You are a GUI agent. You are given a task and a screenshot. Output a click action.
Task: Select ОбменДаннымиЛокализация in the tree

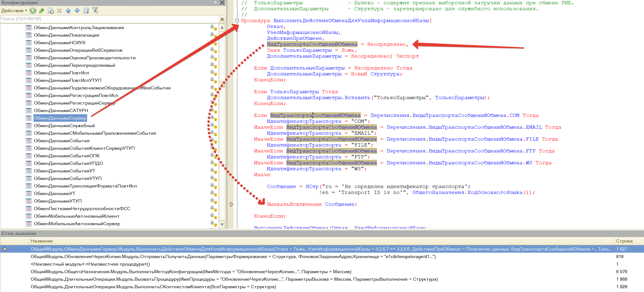[x=66, y=35]
